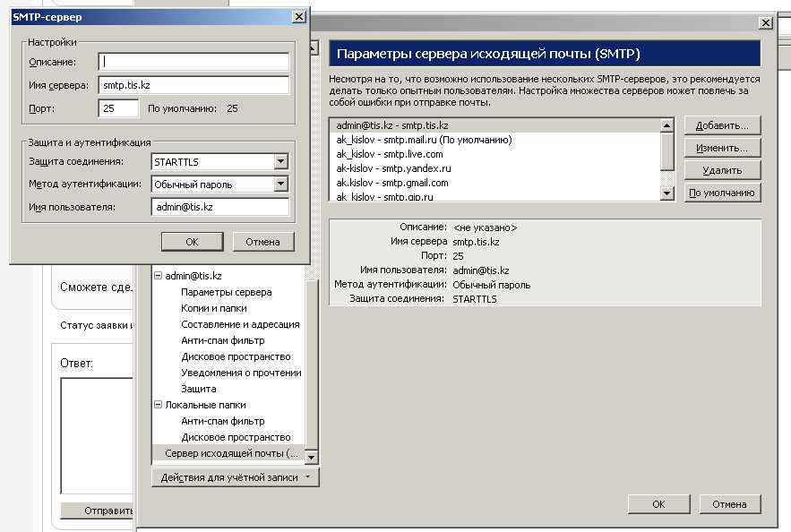Open the Метод аутентификации dropdown
The height and width of the screenshot is (532, 791).
280,184
